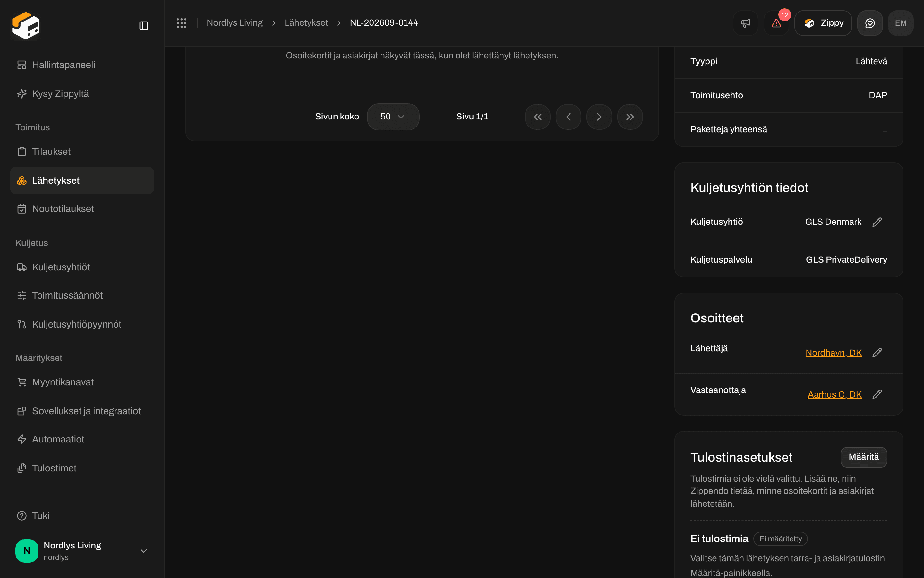Open the EM user avatar menu
Viewport: 924px width, 578px height.
[901, 23]
